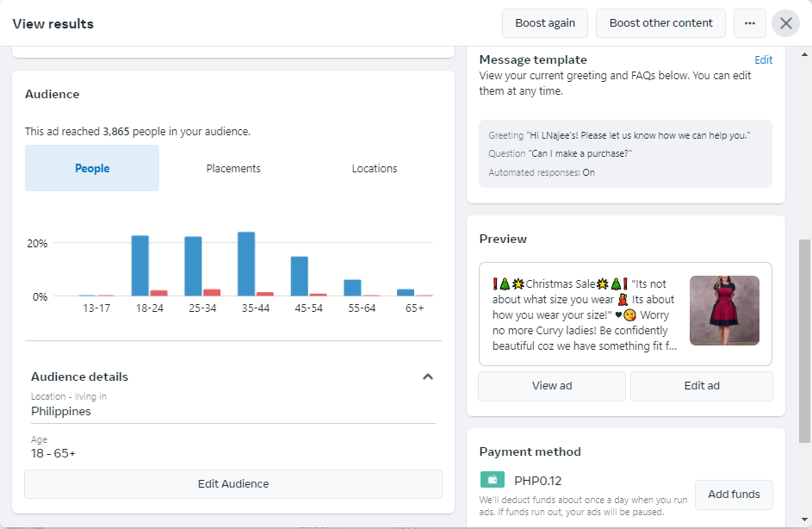Click the 18-24 red bar in chart

pyautogui.click(x=159, y=293)
